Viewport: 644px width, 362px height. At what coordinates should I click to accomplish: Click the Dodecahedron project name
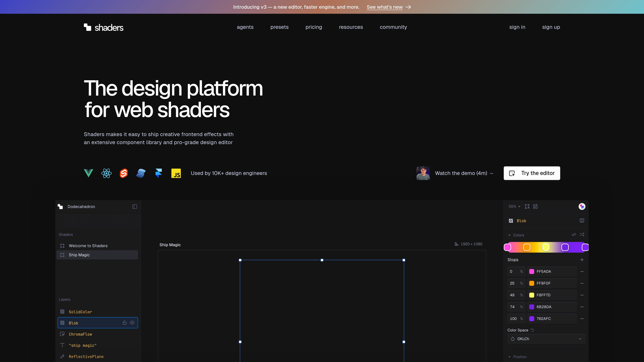(x=81, y=207)
